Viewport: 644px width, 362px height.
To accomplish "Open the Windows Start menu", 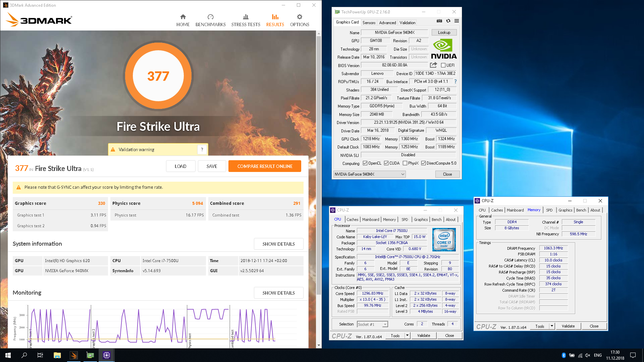I will coord(8,355).
